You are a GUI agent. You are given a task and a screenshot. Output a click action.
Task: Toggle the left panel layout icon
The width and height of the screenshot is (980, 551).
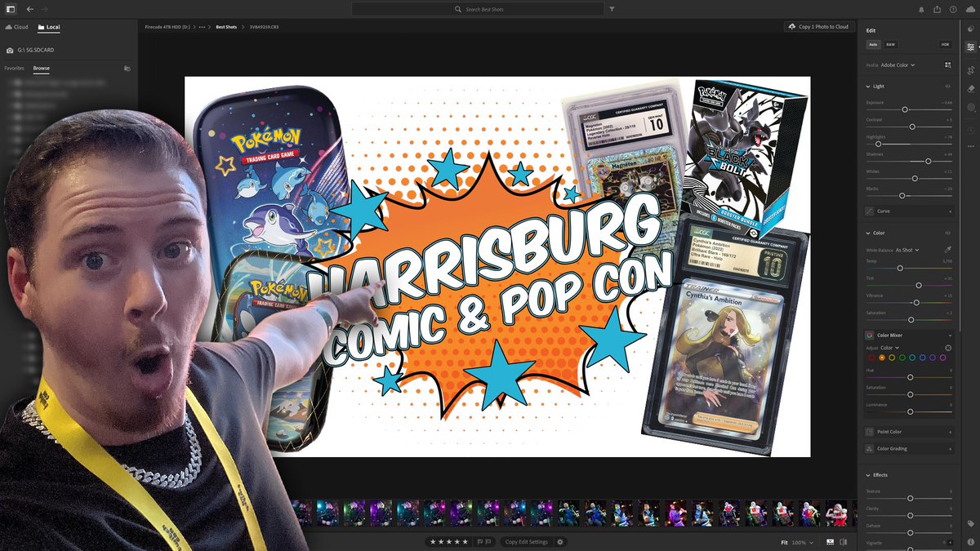11,9
